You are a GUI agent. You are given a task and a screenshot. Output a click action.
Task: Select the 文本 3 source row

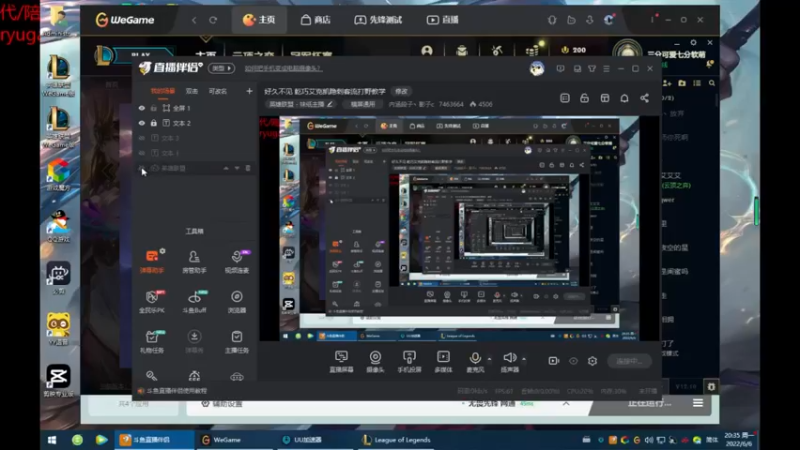[x=194, y=138]
